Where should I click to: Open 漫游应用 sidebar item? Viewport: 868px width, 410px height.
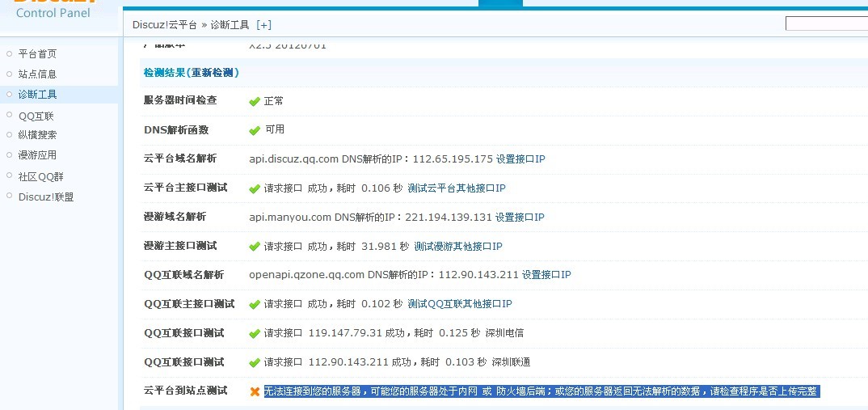coord(37,155)
